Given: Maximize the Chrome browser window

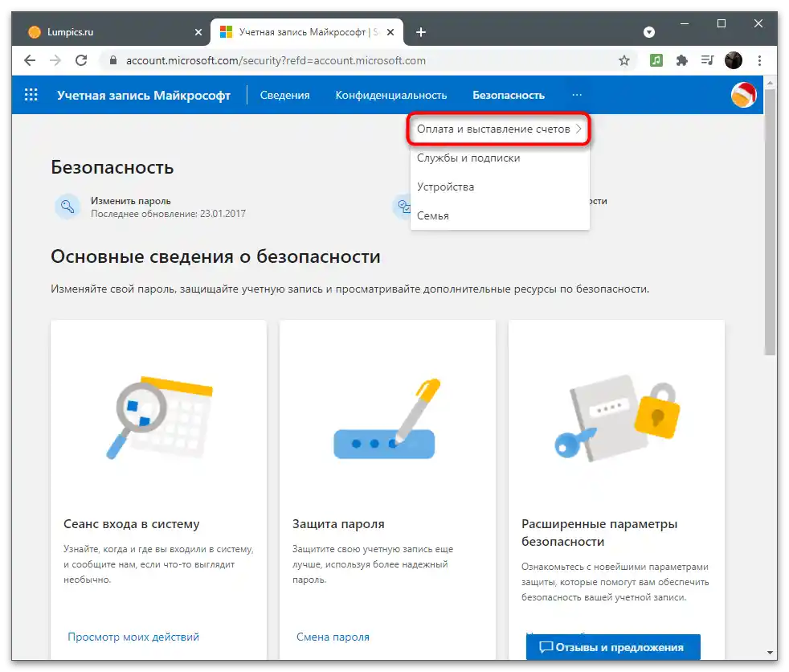Looking at the screenshot, I should pos(721,23).
